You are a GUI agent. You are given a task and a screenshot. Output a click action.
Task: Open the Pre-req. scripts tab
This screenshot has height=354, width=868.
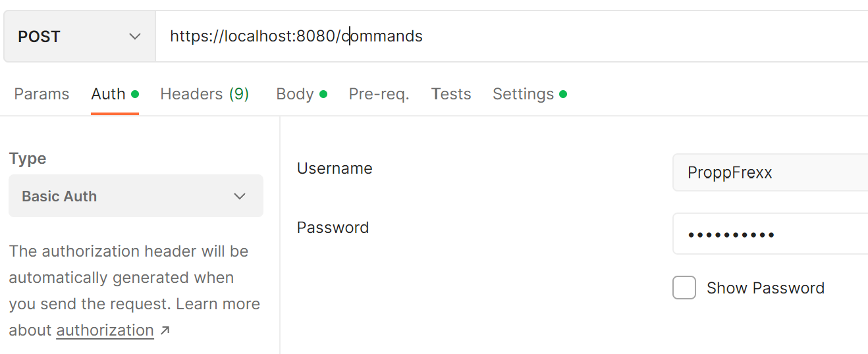click(379, 94)
